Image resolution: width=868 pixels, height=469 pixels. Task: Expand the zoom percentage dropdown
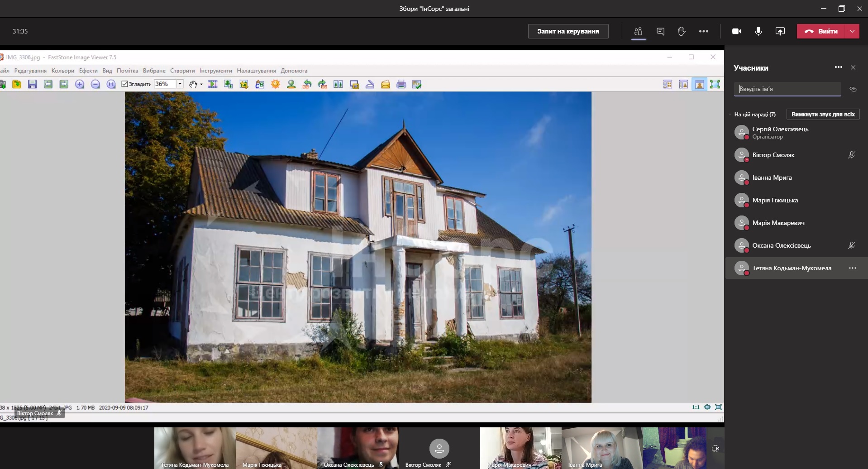click(x=180, y=84)
